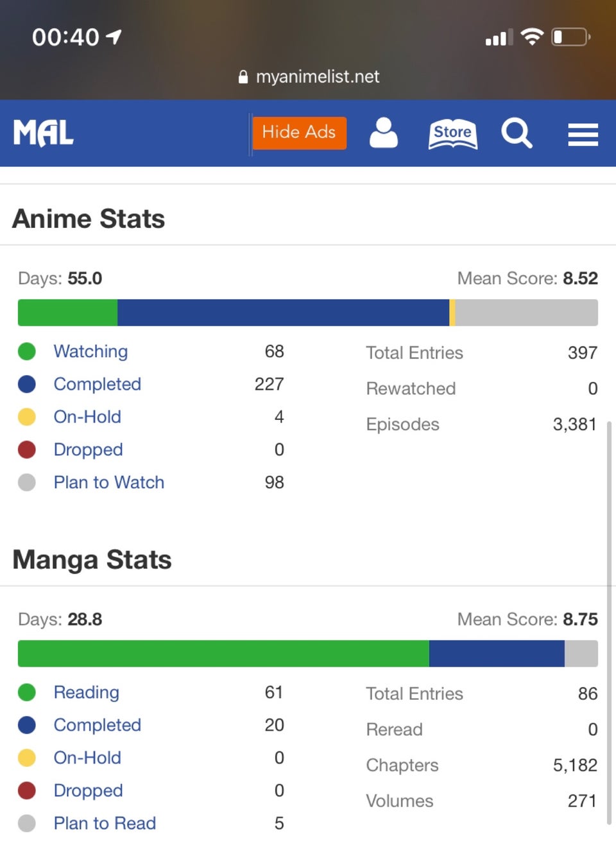616x865 pixels.
Task: Open the MAL home logo
Action: coord(44,133)
